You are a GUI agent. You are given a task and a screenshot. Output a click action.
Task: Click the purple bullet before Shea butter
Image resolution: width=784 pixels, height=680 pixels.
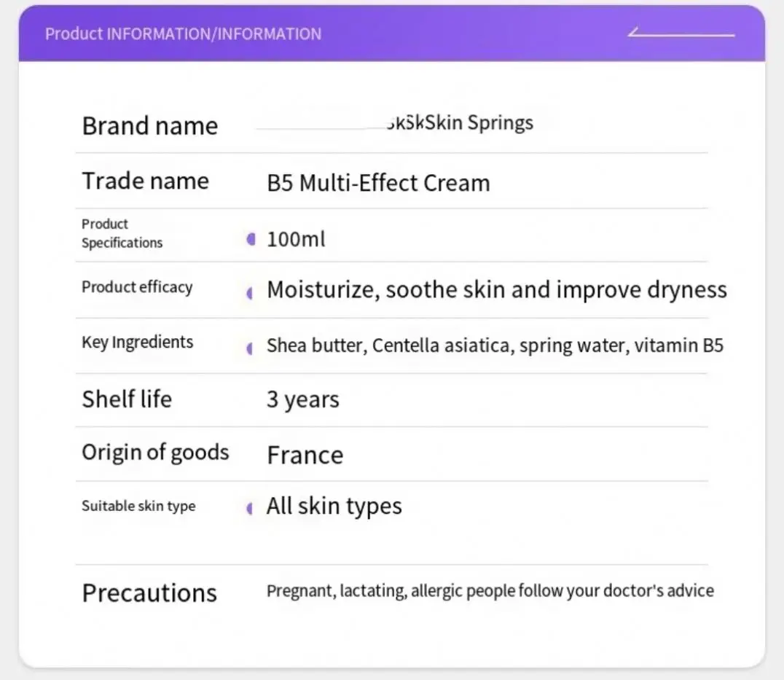[250, 348]
